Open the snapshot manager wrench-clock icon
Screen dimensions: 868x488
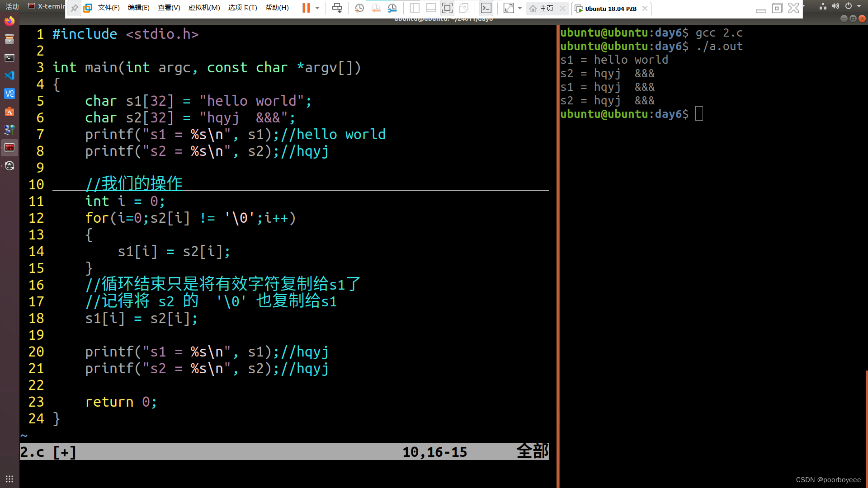click(x=392, y=8)
